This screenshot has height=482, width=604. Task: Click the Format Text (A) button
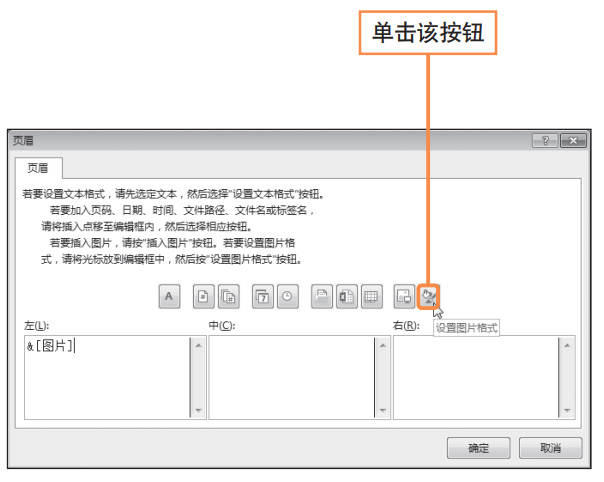(x=169, y=296)
